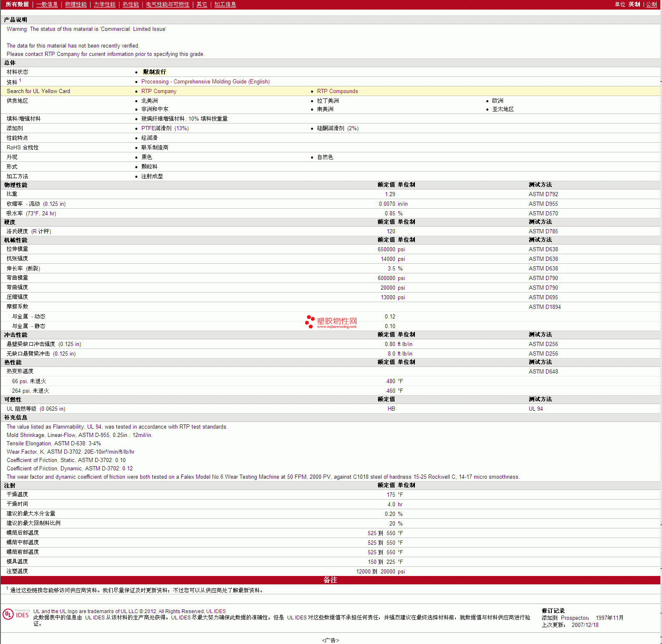Select ASTM D955 test method text
Image resolution: width=662 pixels, height=644 pixels.
click(543, 204)
